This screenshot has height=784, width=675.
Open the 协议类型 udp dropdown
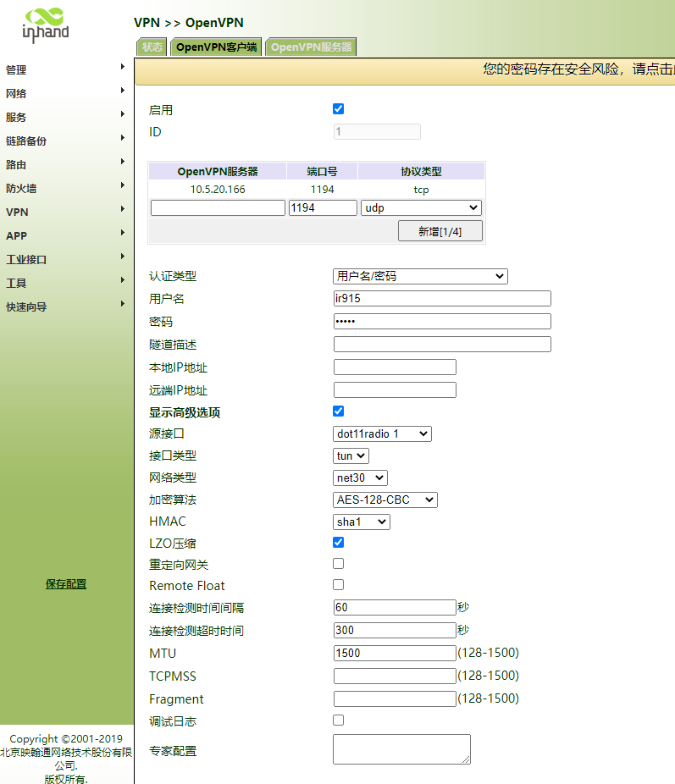(x=422, y=208)
